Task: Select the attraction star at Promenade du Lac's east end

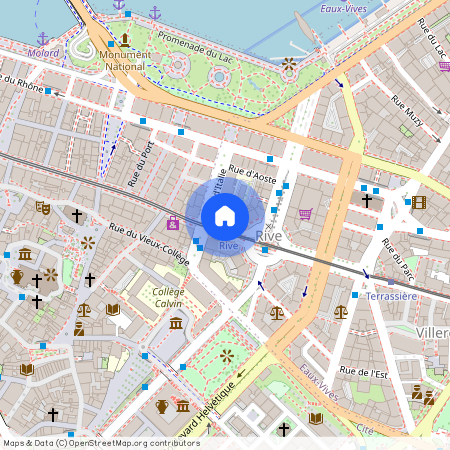Action: 289,64
